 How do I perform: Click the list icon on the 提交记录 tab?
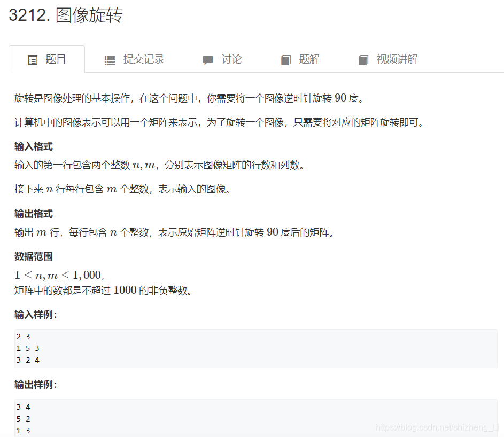(x=108, y=59)
